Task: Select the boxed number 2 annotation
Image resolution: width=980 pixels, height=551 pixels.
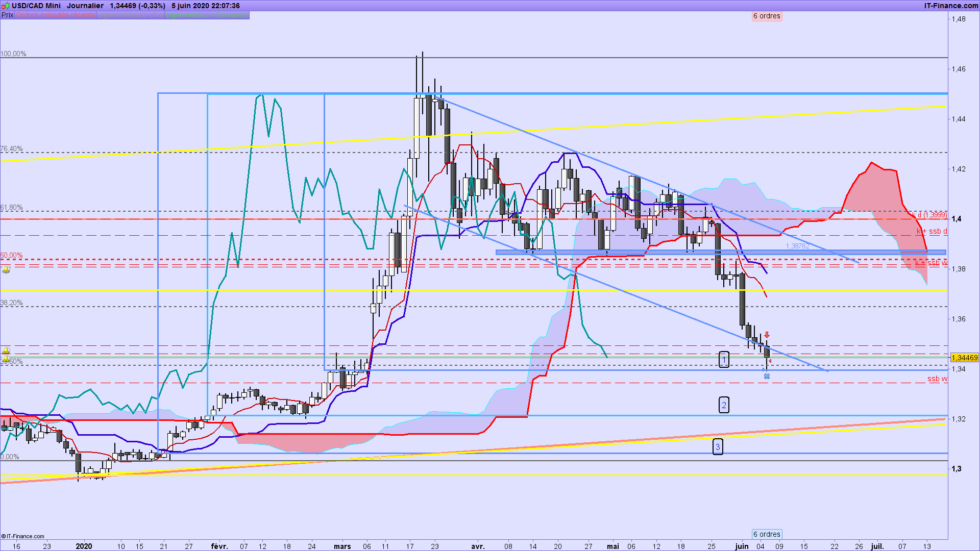Action: coord(724,405)
